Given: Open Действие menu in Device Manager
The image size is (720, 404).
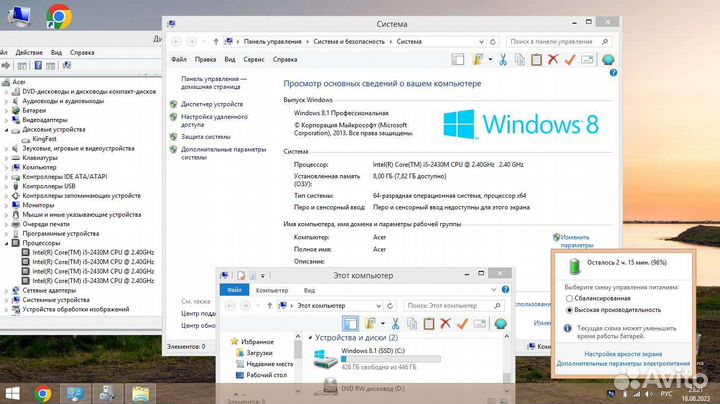Looking at the screenshot, I should click(29, 53).
